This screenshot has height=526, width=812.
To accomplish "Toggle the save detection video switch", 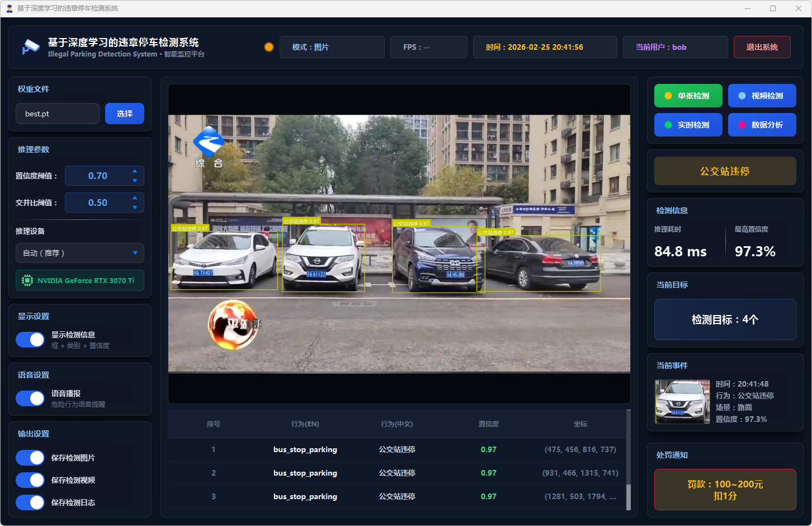I will coord(30,480).
